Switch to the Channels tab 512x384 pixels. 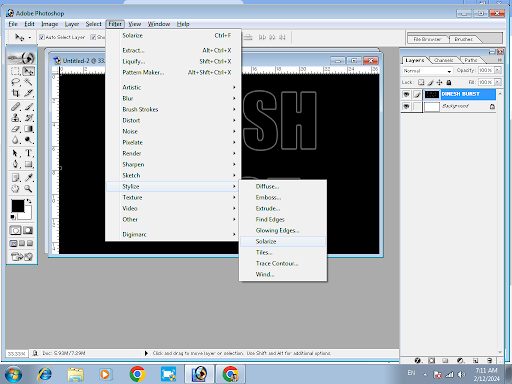coord(443,60)
